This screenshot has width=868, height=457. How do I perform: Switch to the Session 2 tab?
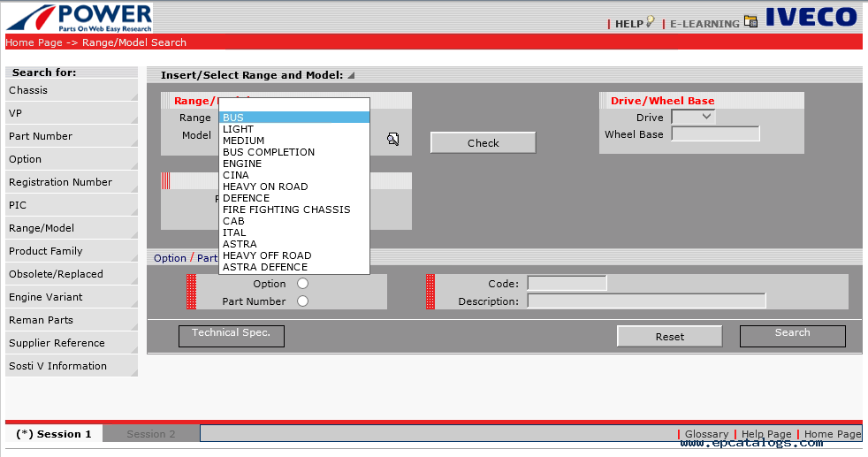click(150, 434)
